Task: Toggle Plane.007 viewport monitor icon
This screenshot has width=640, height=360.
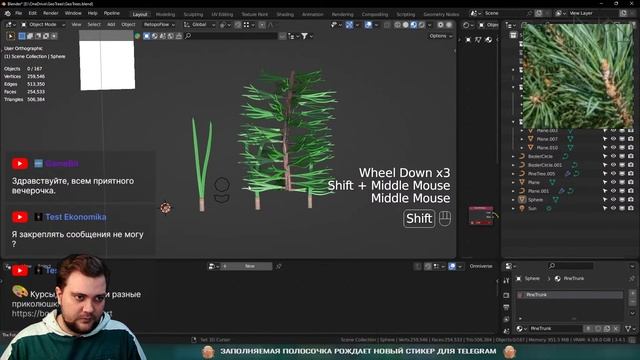Action: point(622,139)
